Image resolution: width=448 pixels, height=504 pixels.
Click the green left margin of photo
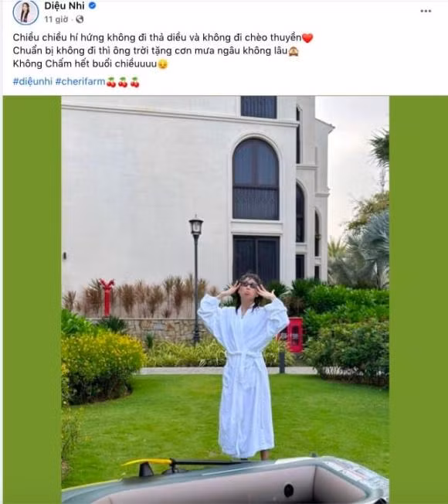[32, 299]
